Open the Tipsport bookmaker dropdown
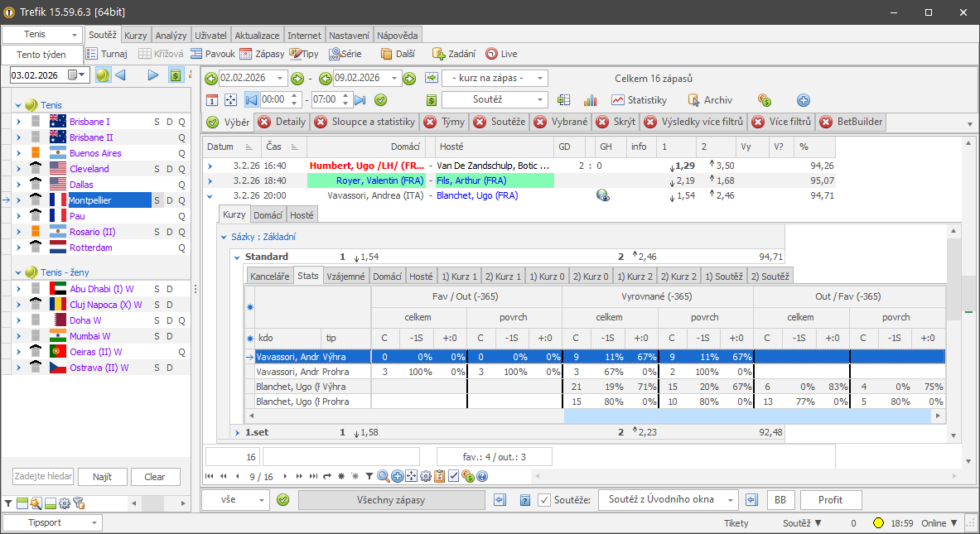This screenshot has height=534, width=980. [x=51, y=522]
